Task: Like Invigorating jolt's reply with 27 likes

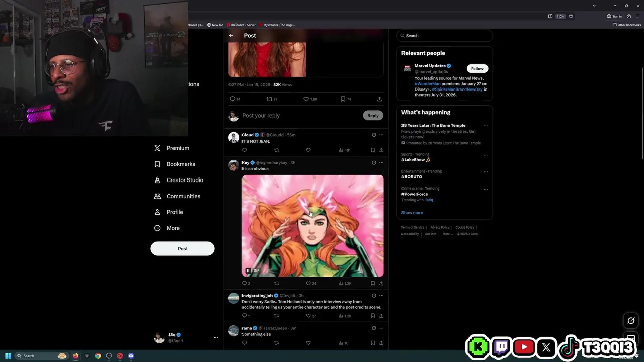Action: [x=311, y=316]
